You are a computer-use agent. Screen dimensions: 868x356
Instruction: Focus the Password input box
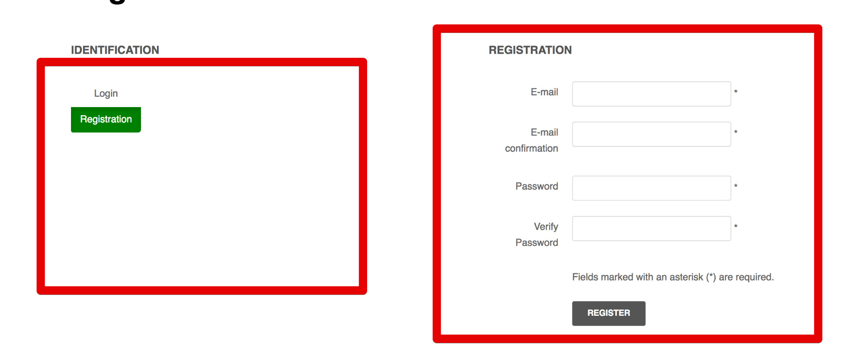(651, 188)
